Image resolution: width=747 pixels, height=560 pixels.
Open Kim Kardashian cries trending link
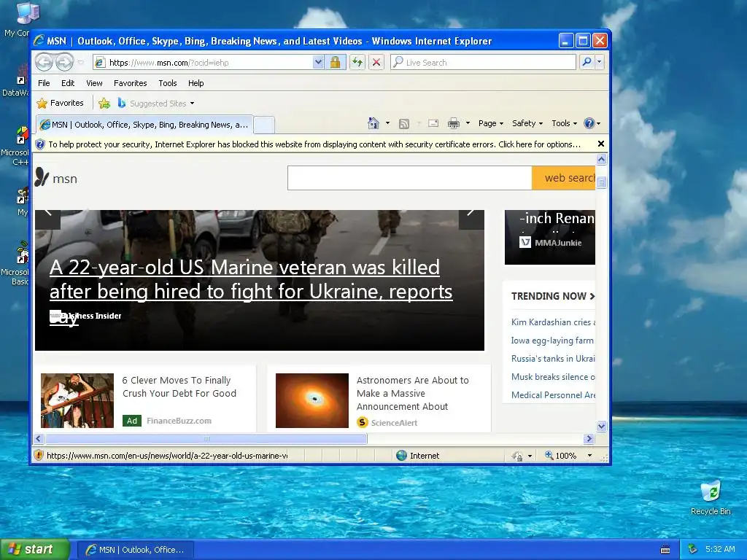553,322
